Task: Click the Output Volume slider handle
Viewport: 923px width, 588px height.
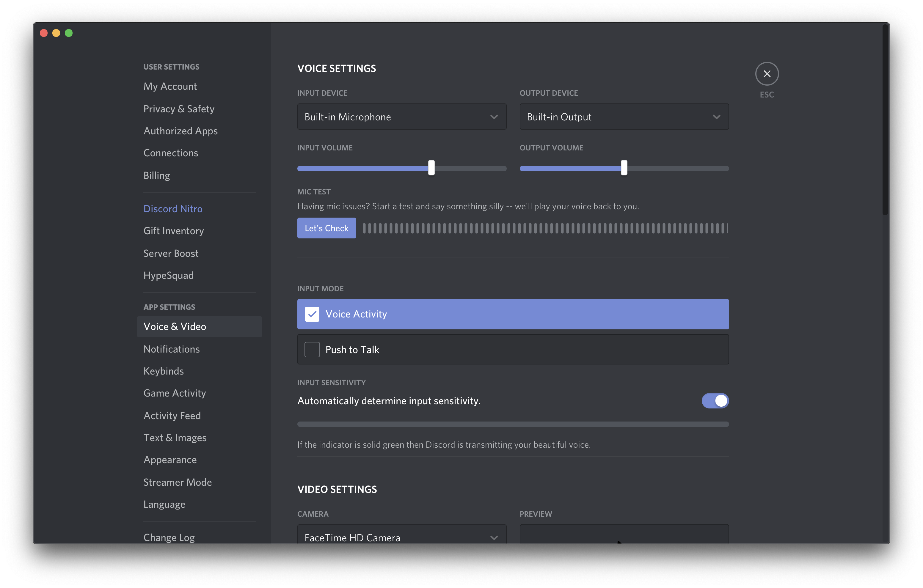Action: tap(624, 168)
